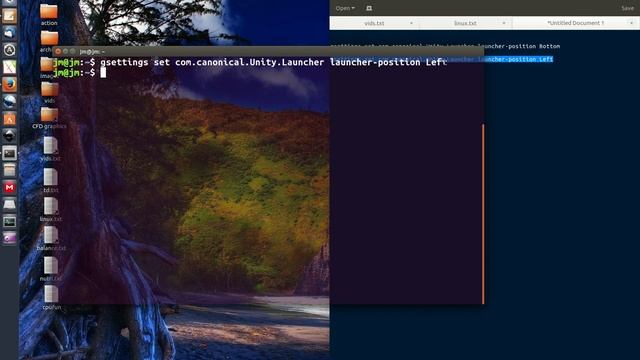Open the system monitor launcher icon

click(9, 222)
